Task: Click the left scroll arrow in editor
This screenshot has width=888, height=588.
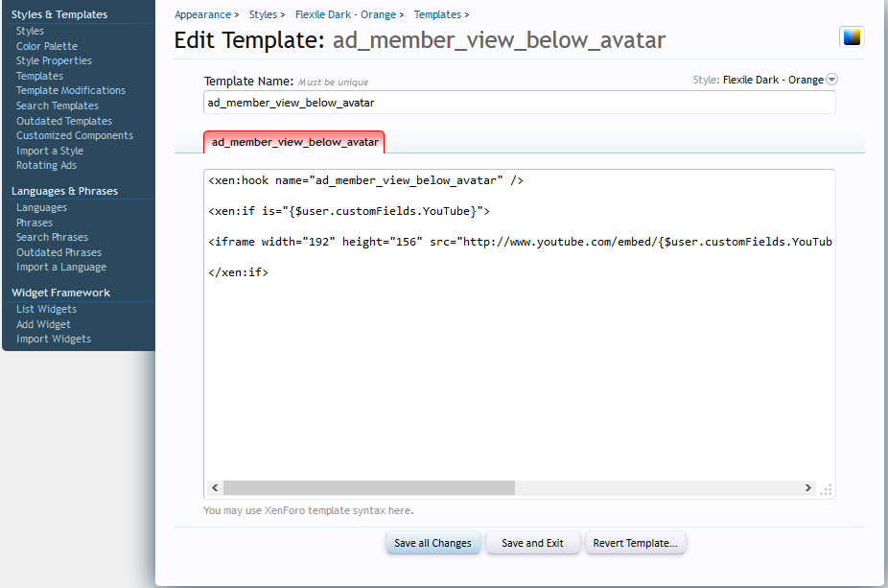Action: coord(215,487)
